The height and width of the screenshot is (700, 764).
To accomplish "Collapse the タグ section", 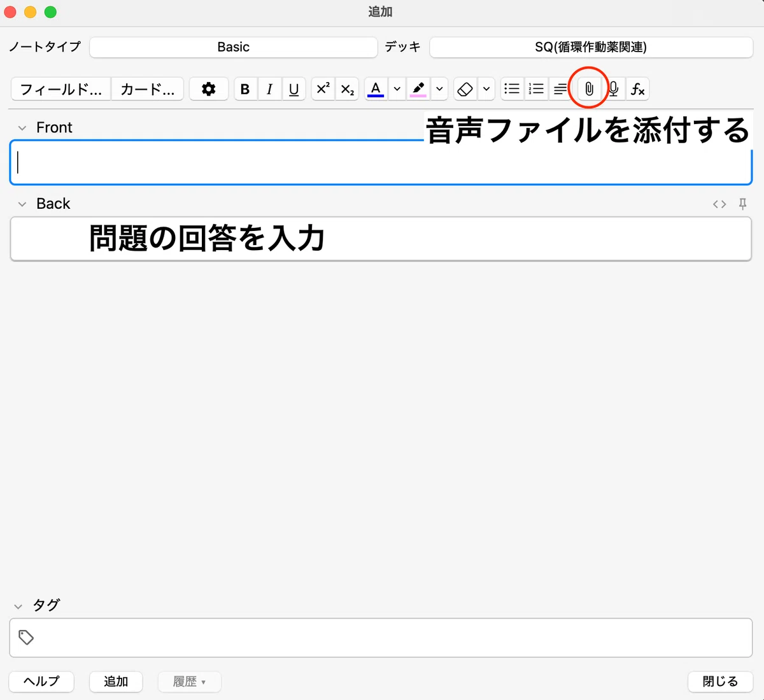I will [18, 606].
